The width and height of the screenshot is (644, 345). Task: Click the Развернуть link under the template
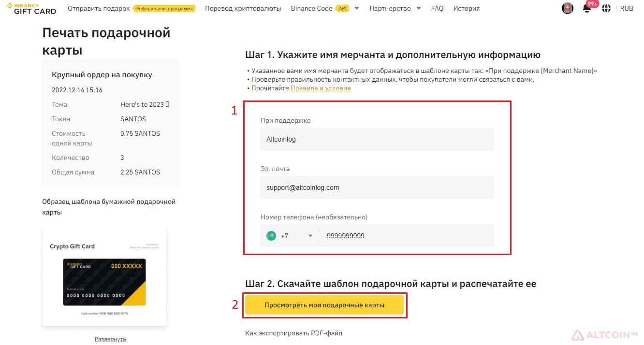pyautogui.click(x=110, y=339)
